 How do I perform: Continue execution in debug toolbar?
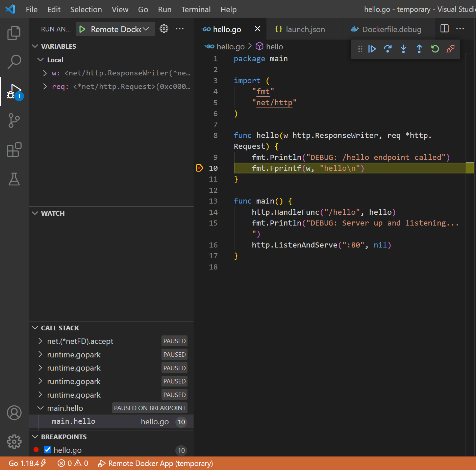point(372,49)
